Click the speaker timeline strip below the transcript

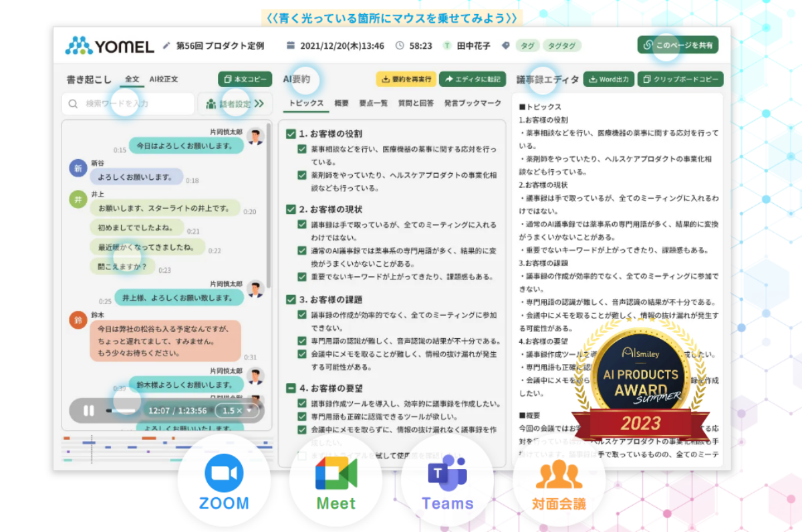167,449
